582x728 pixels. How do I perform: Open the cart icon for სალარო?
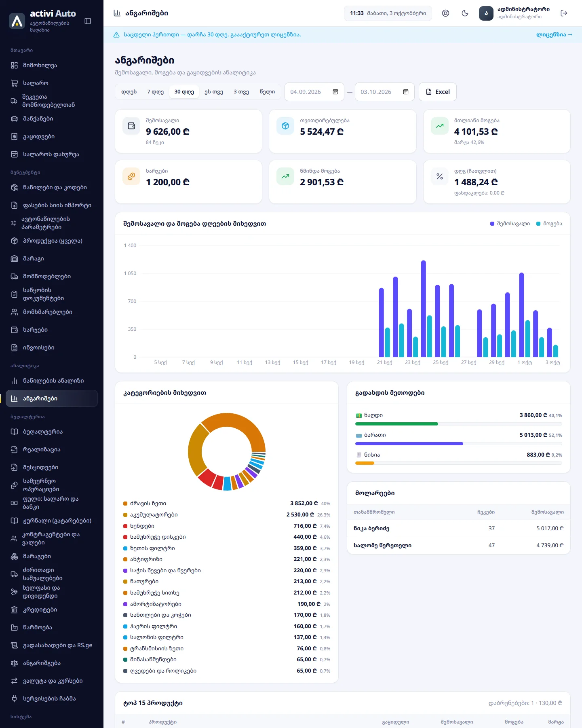coord(15,83)
